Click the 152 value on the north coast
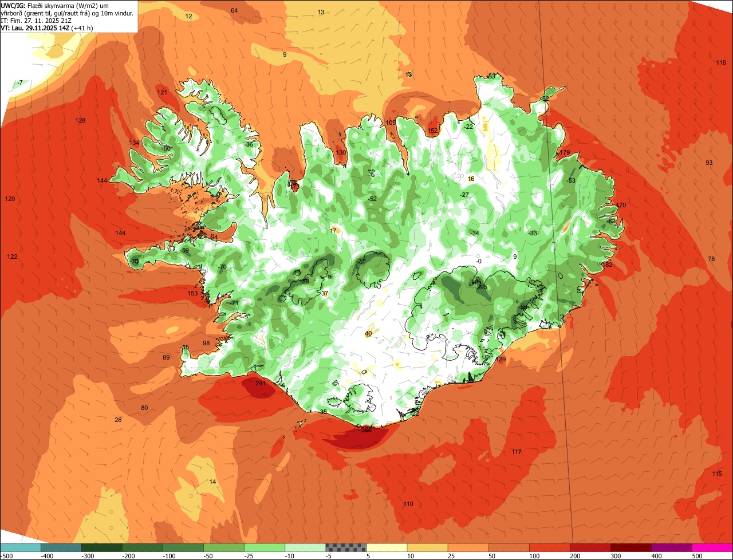The image size is (733, 560). [x=432, y=131]
